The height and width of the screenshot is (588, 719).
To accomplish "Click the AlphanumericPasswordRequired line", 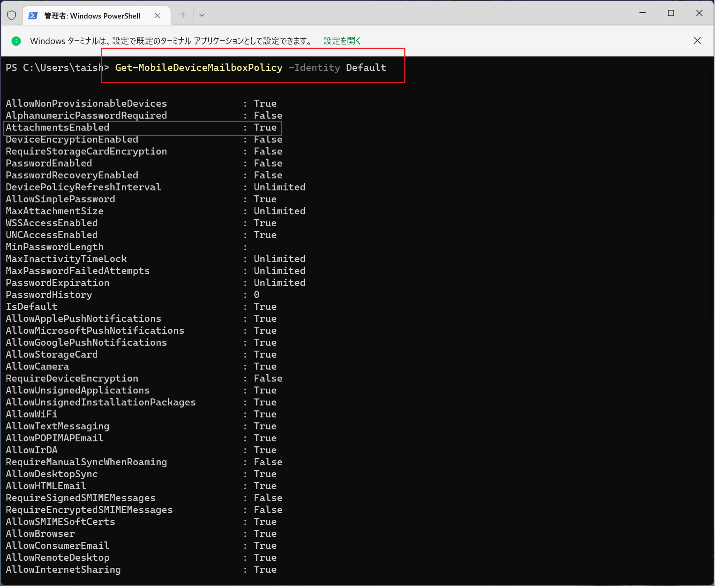I will click(144, 116).
